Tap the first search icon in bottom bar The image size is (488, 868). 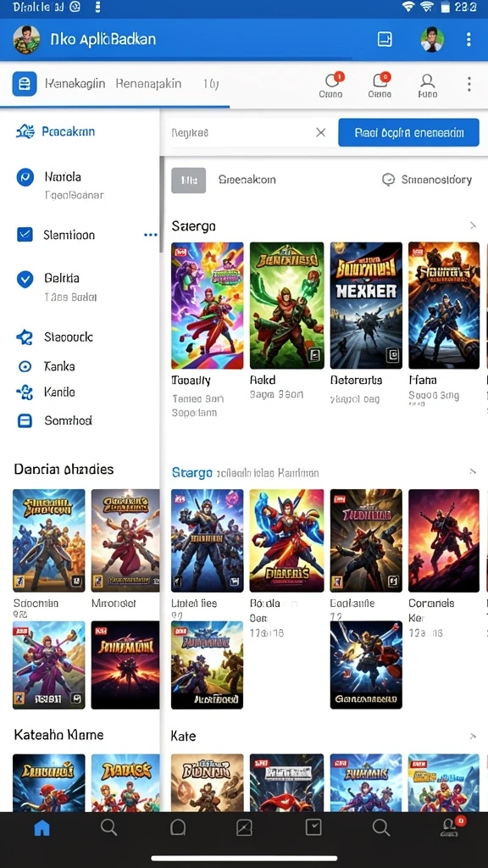click(109, 827)
